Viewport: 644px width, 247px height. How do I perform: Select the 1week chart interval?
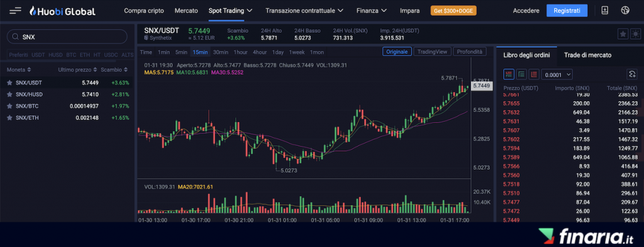click(x=297, y=52)
